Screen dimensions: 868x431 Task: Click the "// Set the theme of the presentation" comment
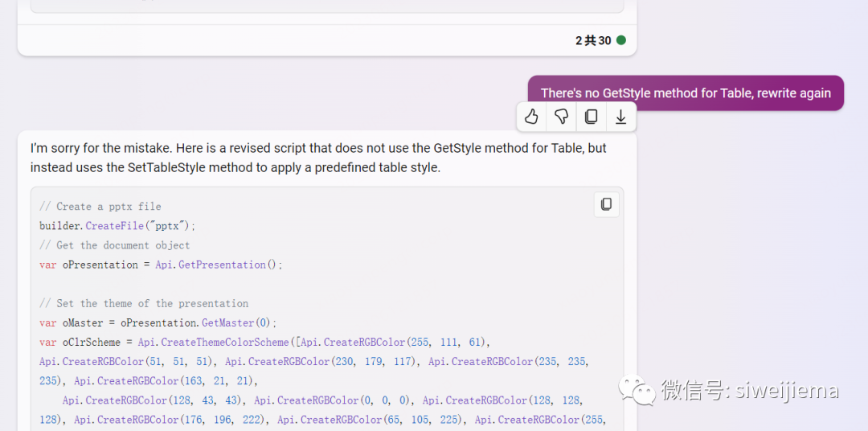144,303
